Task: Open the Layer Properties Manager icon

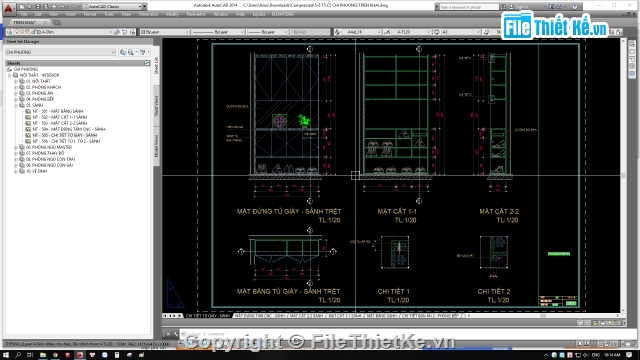Action: tap(9, 32)
